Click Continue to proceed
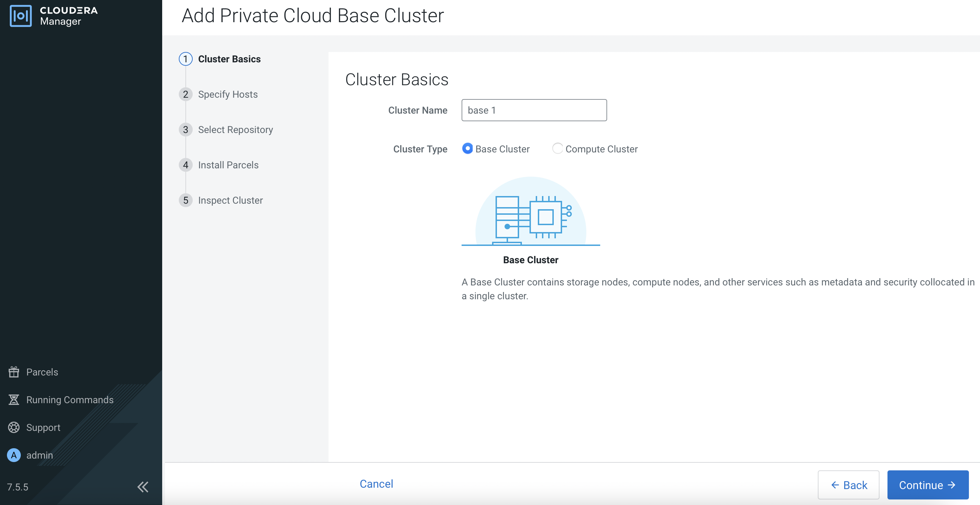980x505 pixels. (927, 485)
